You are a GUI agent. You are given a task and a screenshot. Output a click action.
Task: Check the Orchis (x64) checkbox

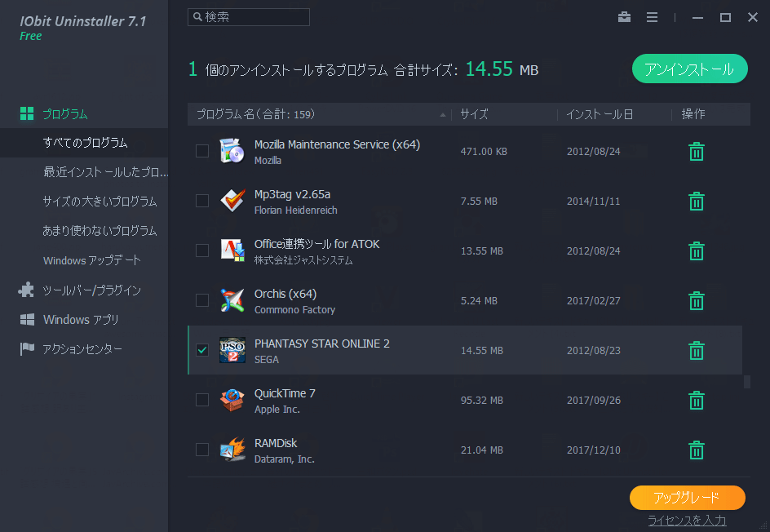click(x=201, y=300)
